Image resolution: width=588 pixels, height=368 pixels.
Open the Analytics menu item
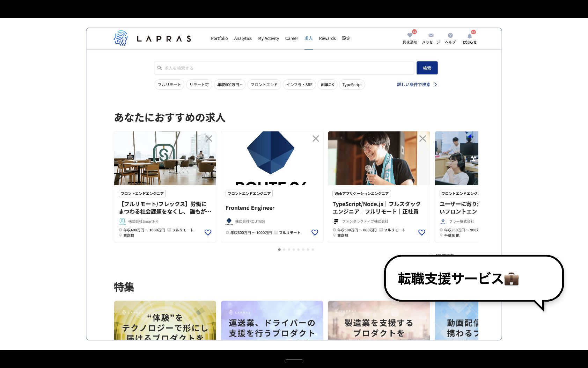(x=243, y=38)
